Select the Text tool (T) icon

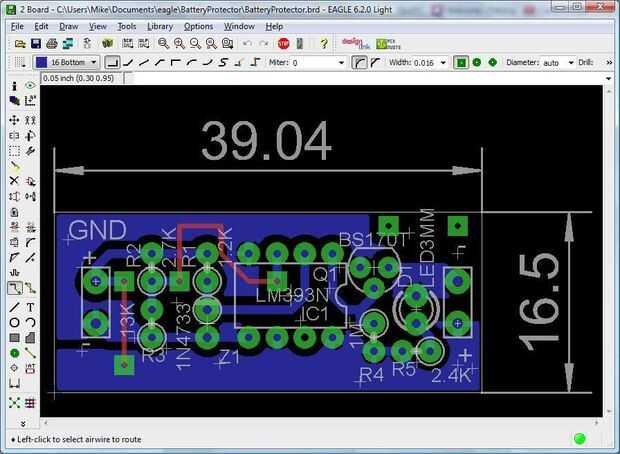(30, 307)
